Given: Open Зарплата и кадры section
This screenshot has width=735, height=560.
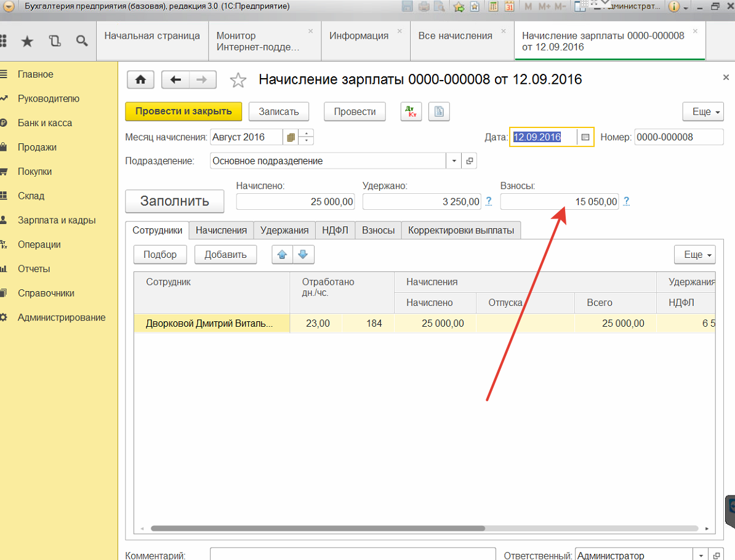Looking at the screenshot, I should (57, 220).
